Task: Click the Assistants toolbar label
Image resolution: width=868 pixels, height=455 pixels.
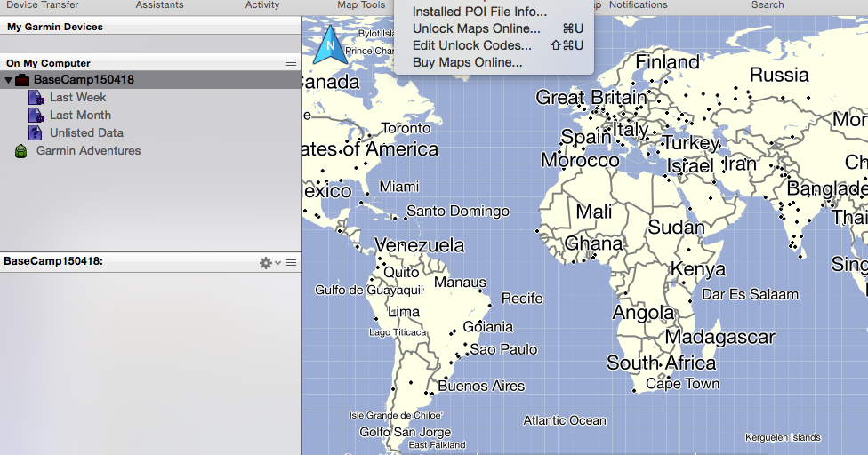Action: [x=159, y=5]
